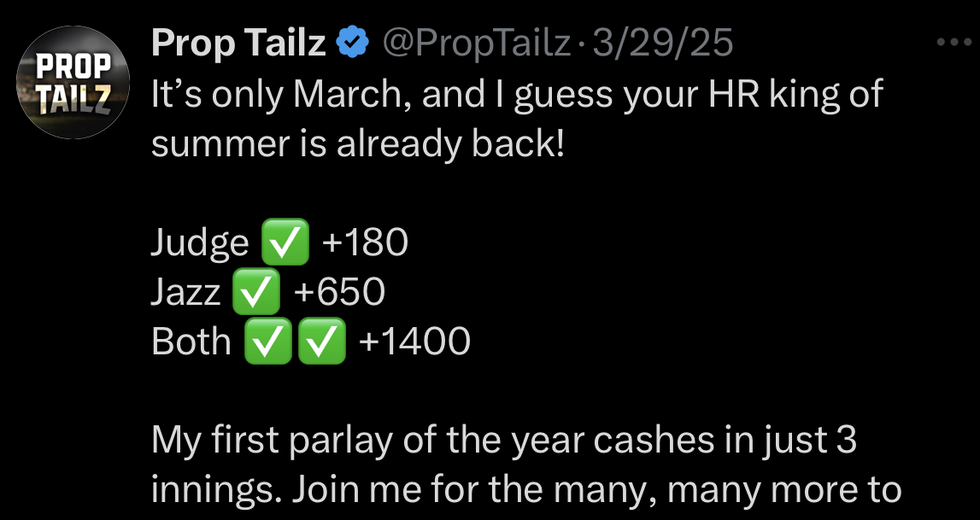Click the word Both in the tweet
Screen dimensions: 980x520
click(191, 341)
